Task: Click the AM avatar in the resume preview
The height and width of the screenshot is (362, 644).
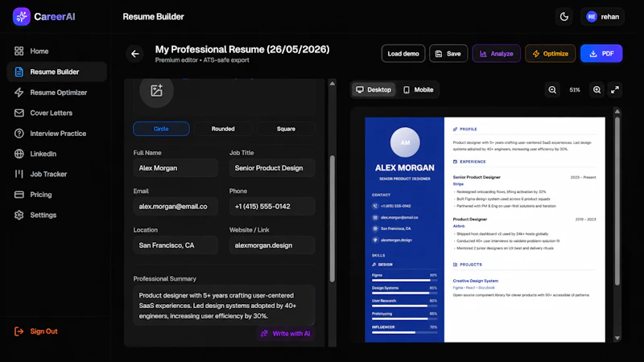Action: coord(405,142)
